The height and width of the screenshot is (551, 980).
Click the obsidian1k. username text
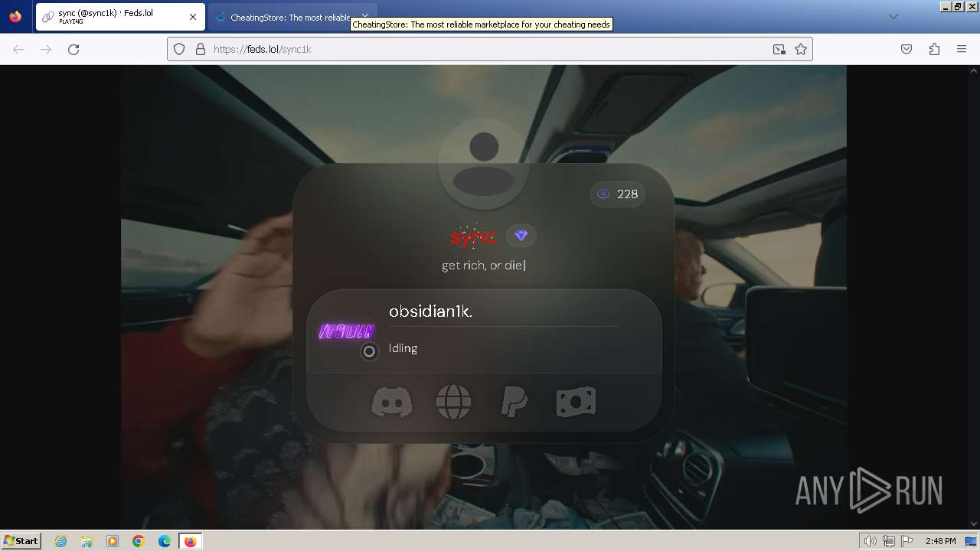(x=430, y=311)
